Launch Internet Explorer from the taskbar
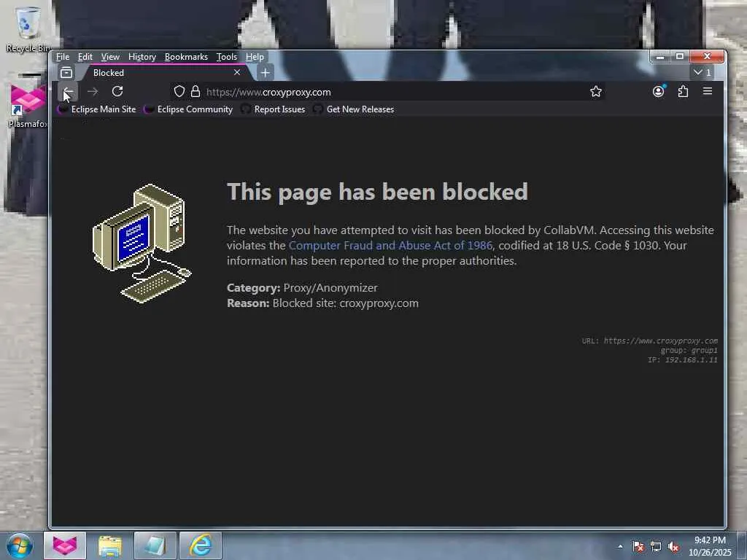The height and width of the screenshot is (560, 747). [201, 545]
